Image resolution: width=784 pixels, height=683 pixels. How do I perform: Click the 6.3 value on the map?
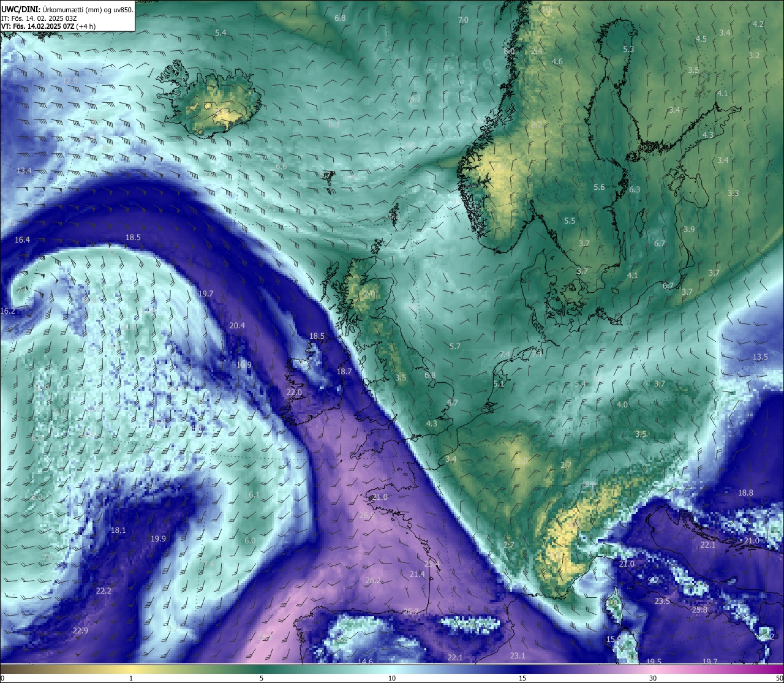tap(635, 190)
